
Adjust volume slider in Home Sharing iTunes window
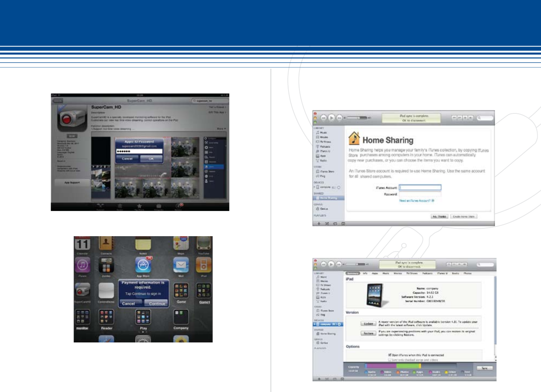click(357, 118)
